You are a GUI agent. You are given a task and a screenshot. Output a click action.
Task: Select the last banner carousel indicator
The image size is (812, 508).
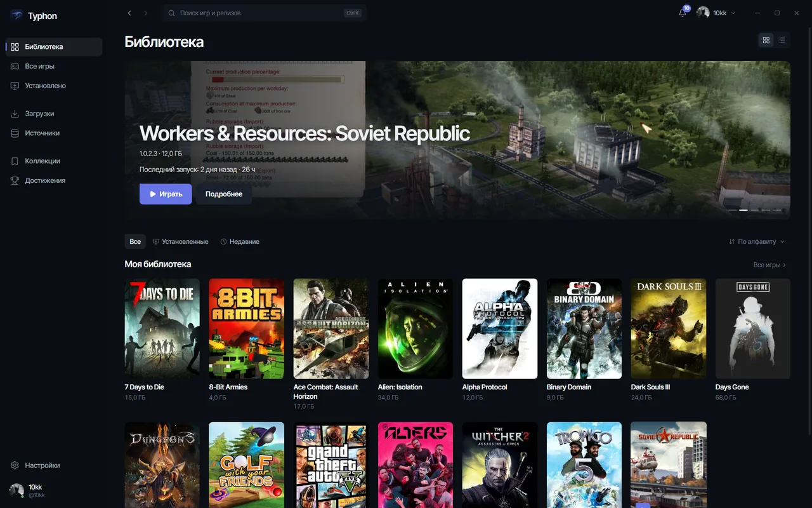[x=778, y=210]
